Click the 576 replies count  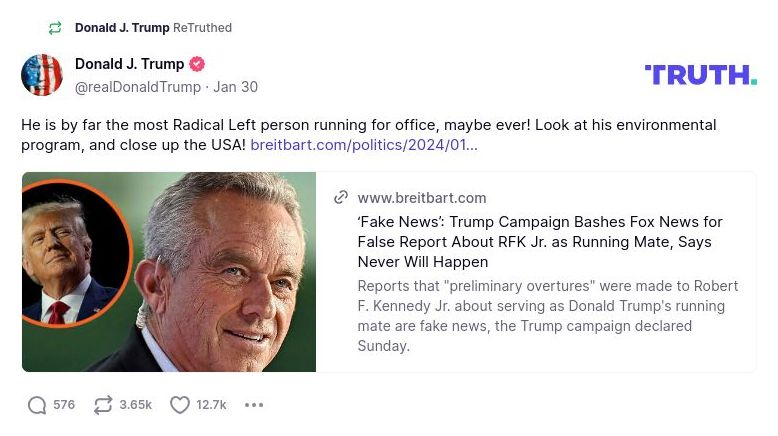[64, 405]
